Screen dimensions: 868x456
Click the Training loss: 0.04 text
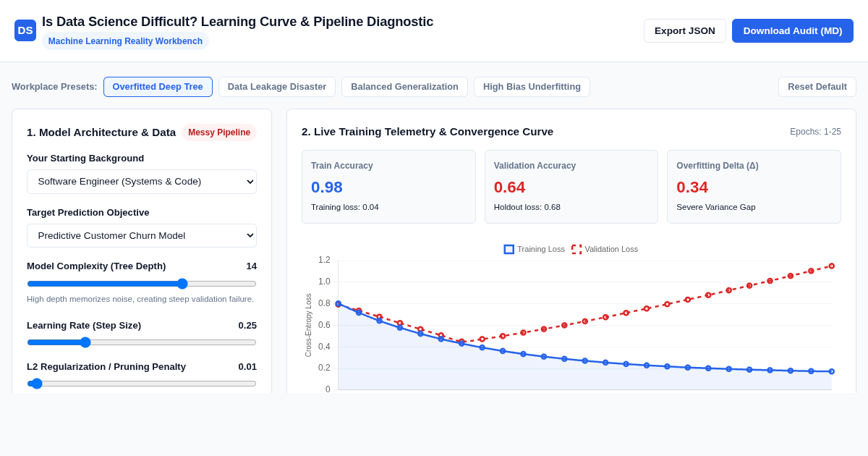345,207
